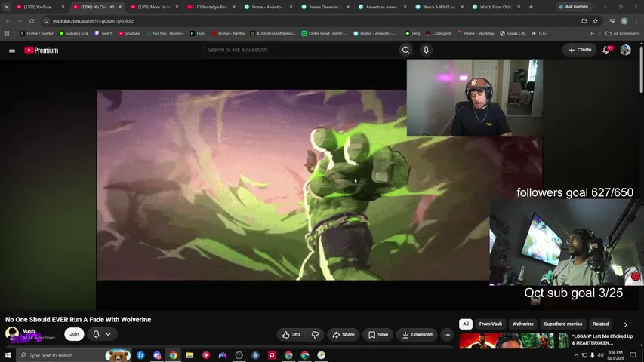Show more bookmarks with double chevron
Screen dimensions: 644x362
point(592,34)
